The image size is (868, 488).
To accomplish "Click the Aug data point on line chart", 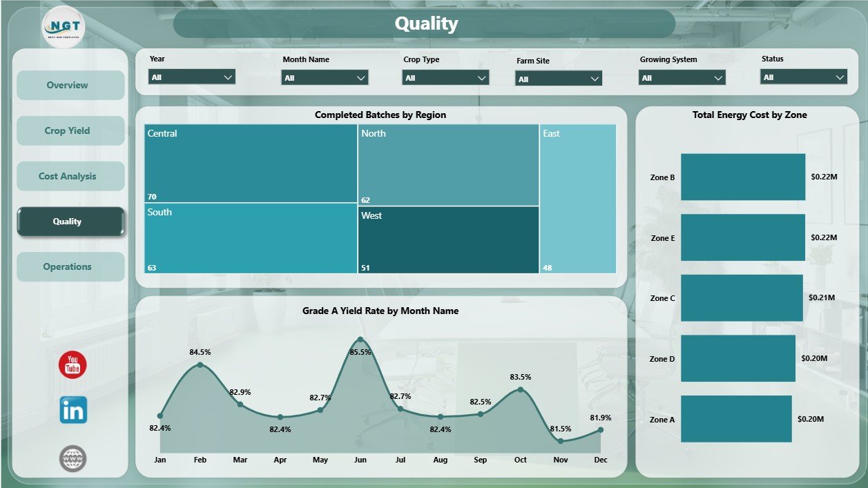I will pyautogui.click(x=441, y=416).
